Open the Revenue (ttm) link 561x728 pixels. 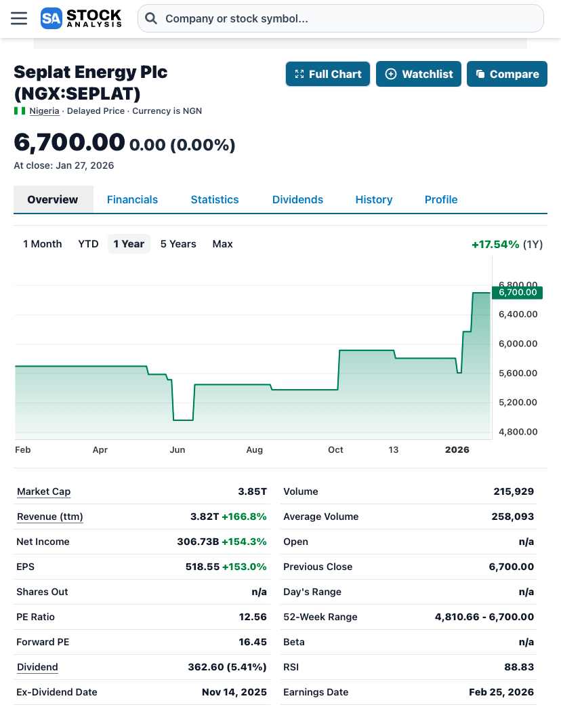[49, 517]
